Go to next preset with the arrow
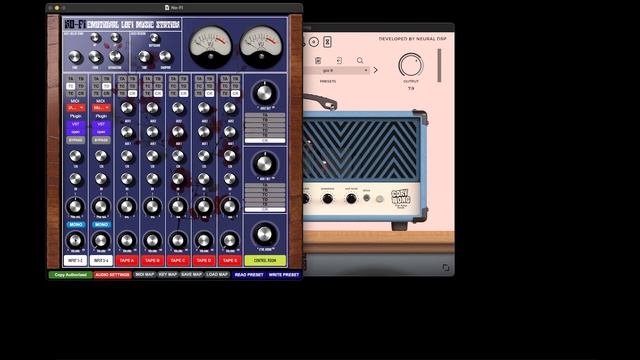This screenshot has width=640, height=360. [x=376, y=70]
